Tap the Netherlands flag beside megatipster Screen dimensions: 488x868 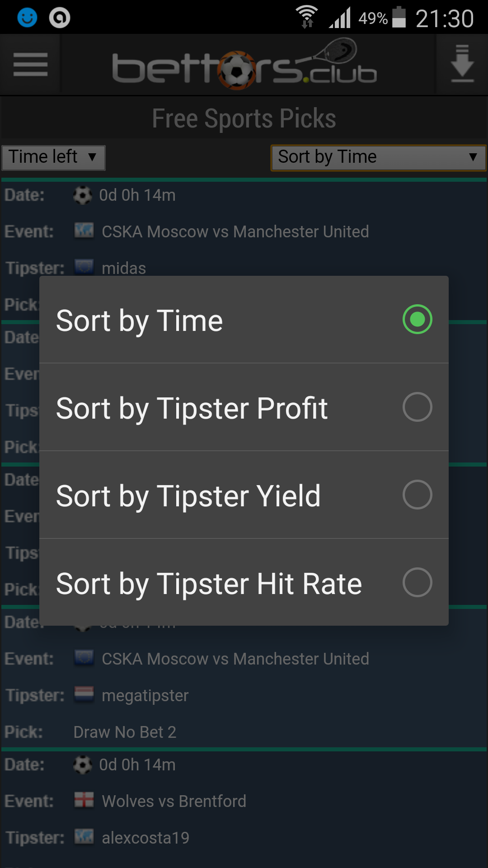[84, 694]
